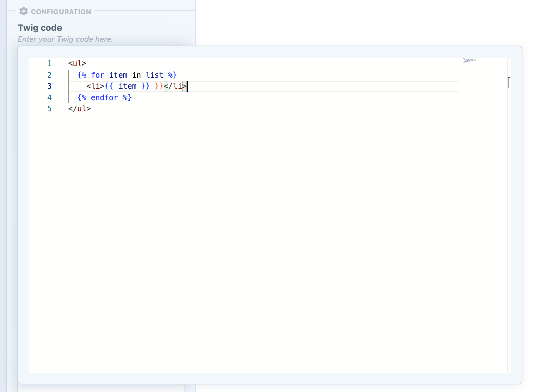Click line number 4 in the gutter
The image size is (533, 392).
point(49,97)
